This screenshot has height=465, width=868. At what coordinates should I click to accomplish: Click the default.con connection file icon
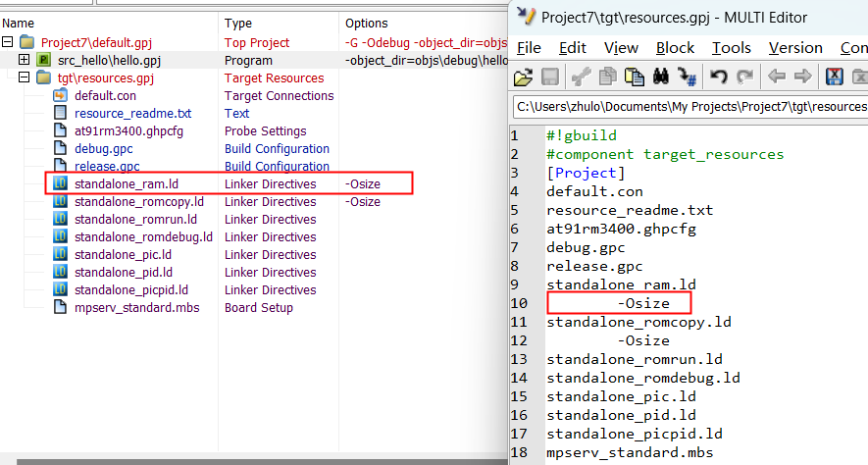pos(60,96)
